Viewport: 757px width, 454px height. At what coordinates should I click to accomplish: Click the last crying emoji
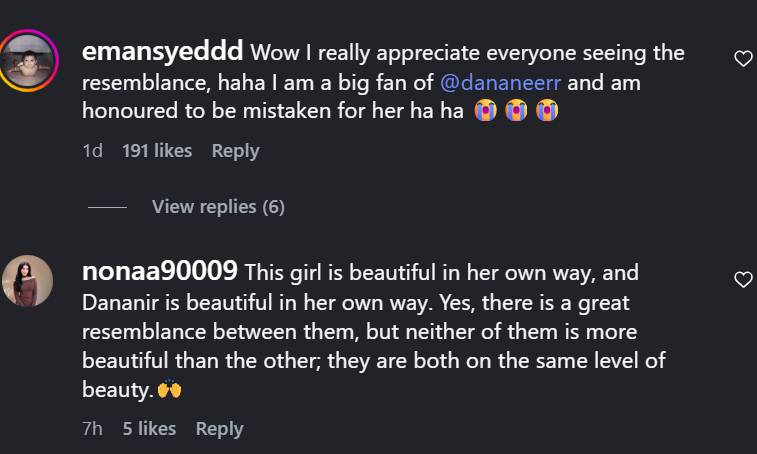(547, 111)
